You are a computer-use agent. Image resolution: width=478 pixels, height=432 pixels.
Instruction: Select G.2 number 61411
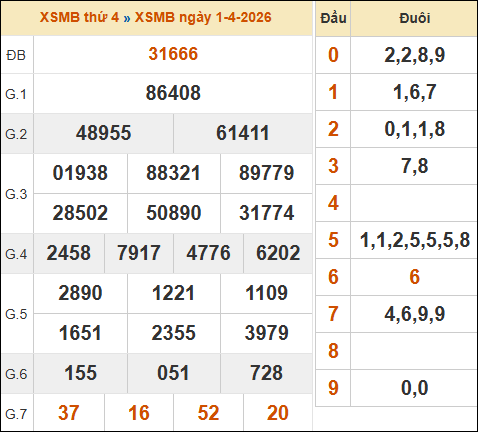(x=243, y=133)
